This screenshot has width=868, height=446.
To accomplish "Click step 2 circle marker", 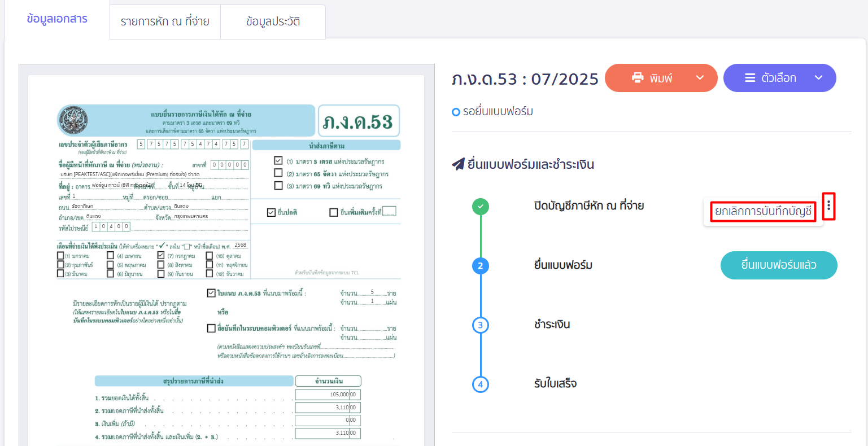I will point(481,266).
